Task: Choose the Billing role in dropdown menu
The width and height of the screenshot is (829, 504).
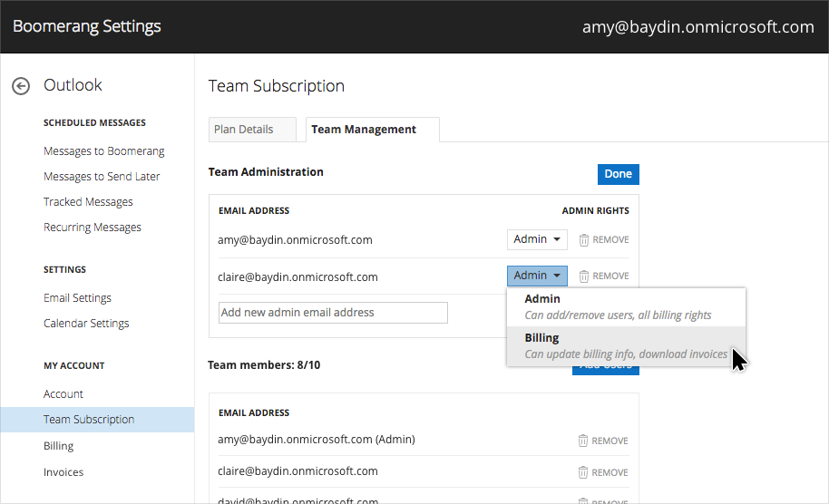Action: coord(626,346)
